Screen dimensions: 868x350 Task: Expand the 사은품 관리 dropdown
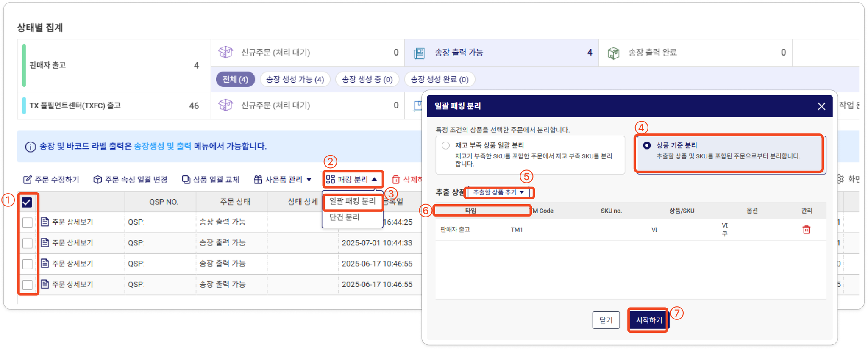pos(283,180)
